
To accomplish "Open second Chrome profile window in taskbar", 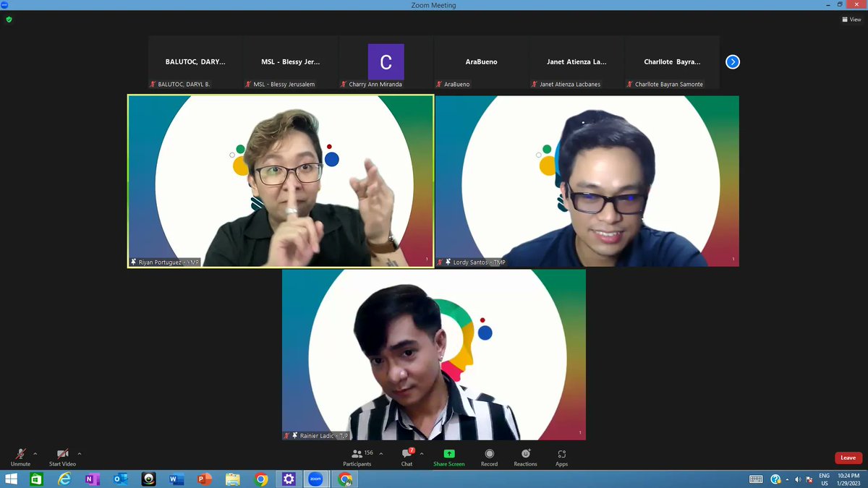I will point(345,479).
